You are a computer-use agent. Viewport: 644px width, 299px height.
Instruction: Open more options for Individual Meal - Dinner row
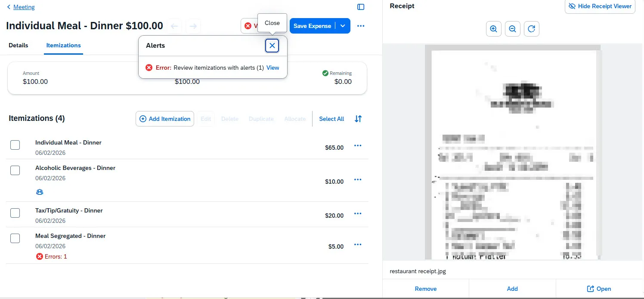[358, 146]
